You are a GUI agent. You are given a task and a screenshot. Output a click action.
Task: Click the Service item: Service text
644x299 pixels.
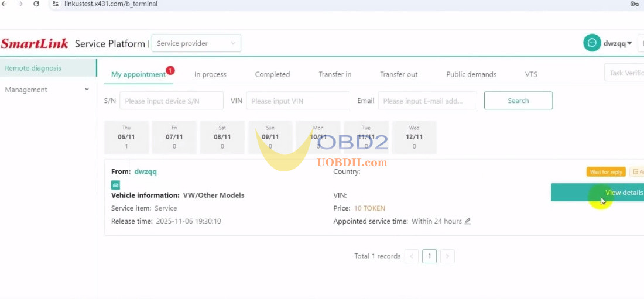point(144,208)
